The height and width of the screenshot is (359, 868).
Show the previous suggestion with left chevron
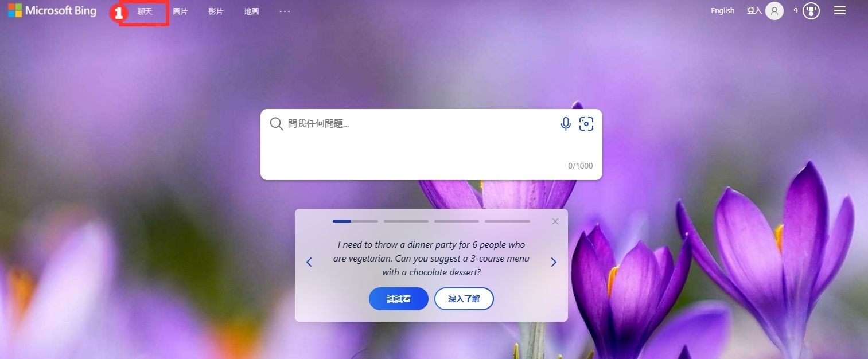pyautogui.click(x=309, y=262)
